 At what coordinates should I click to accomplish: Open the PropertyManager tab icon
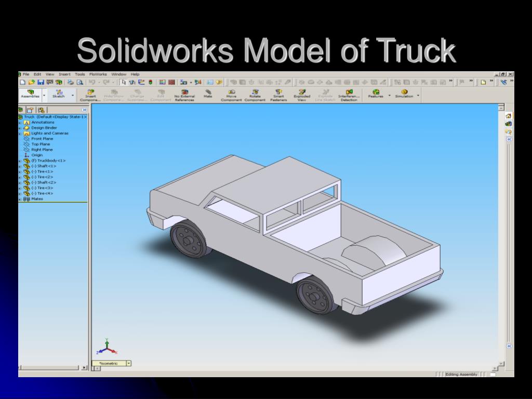click(x=30, y=110)
